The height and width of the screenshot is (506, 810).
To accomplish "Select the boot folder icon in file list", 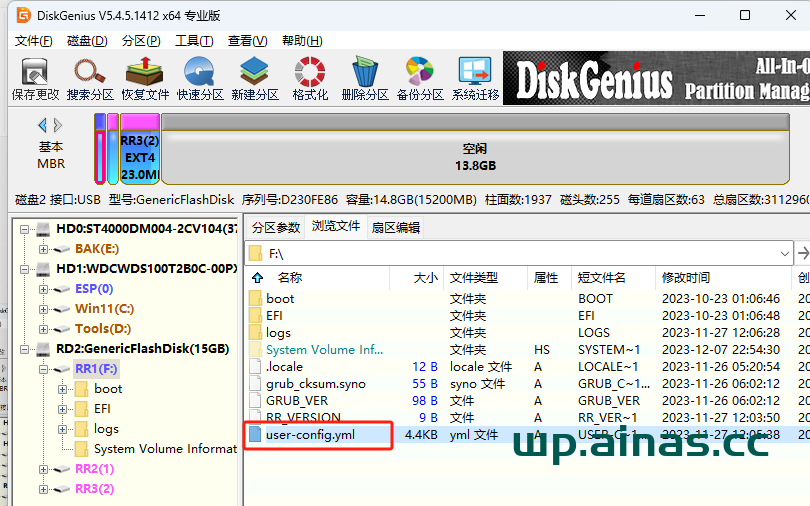I will [x=255, y=298].
